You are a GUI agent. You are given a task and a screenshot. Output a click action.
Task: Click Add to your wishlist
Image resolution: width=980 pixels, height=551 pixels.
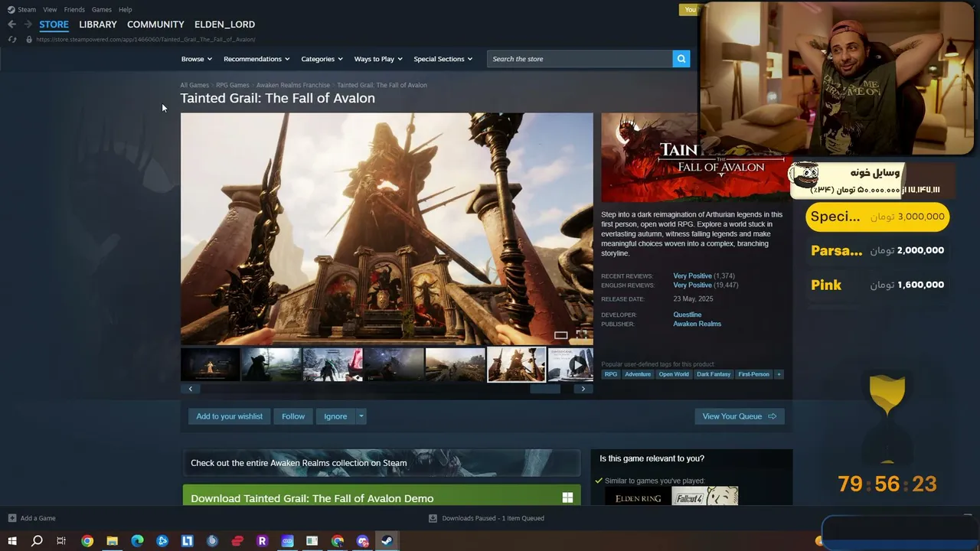[x=229, y=416]
